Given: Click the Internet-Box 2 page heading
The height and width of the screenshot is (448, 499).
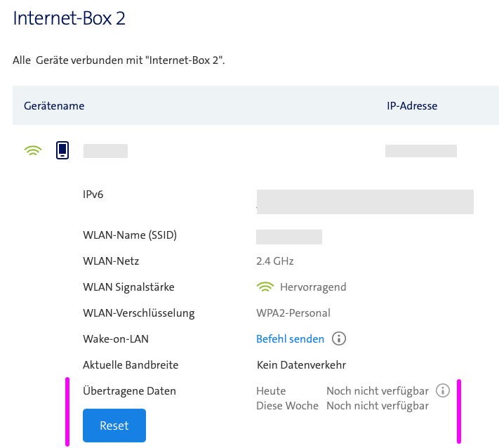Looking at the screenshot, I should click(69, 18).
